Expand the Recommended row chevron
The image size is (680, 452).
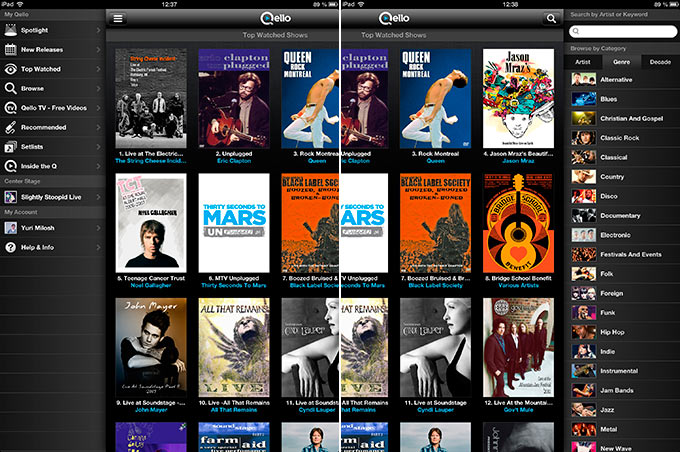(x=98, y=127)
